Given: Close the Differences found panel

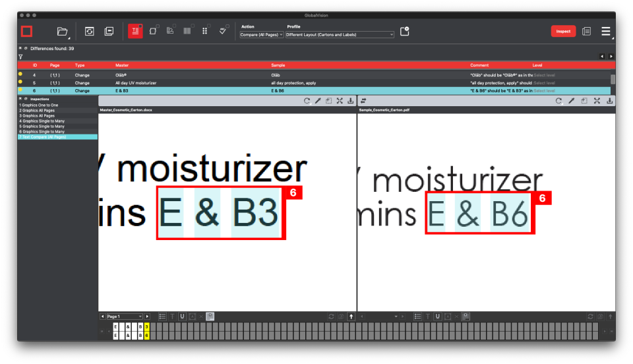Looking at the screenshot, I should [20, 48].
